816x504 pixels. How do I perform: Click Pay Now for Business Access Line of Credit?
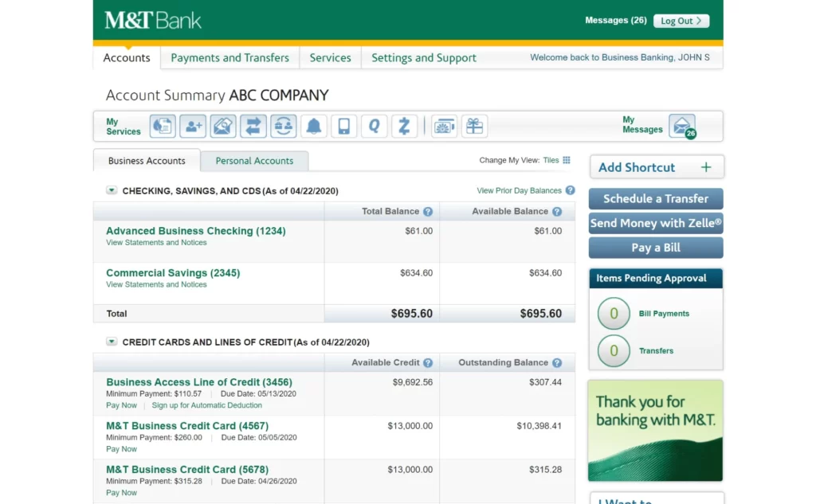(x=121, y=405)
